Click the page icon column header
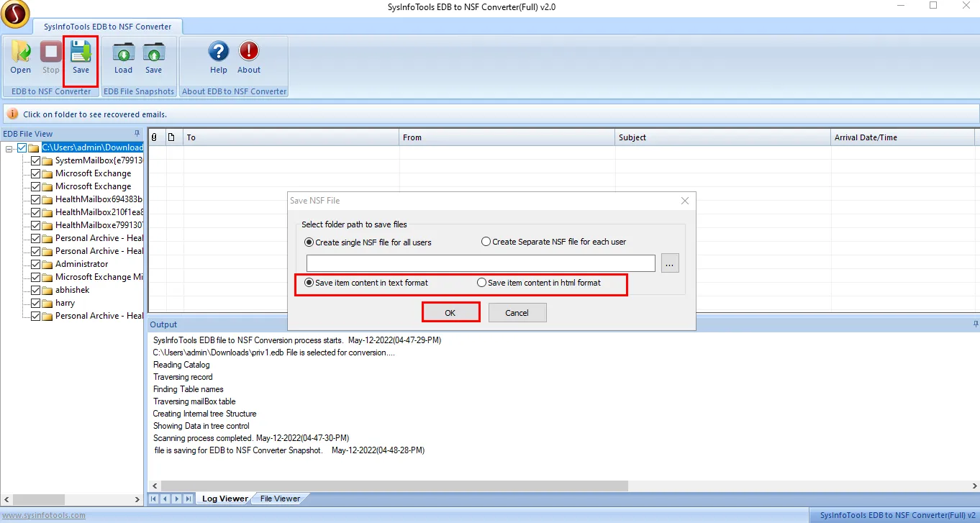Image resolution: width=980 pixels, height=523 pixels. [171, 137]
